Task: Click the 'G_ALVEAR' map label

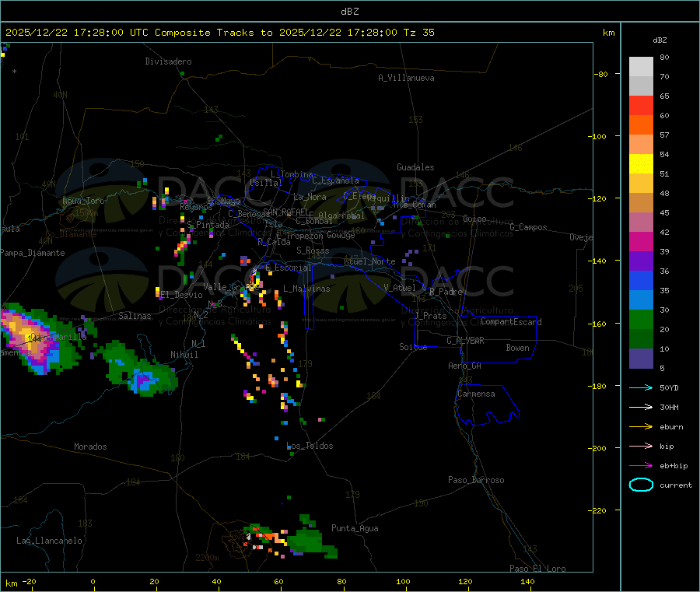Action: point(465,341)
